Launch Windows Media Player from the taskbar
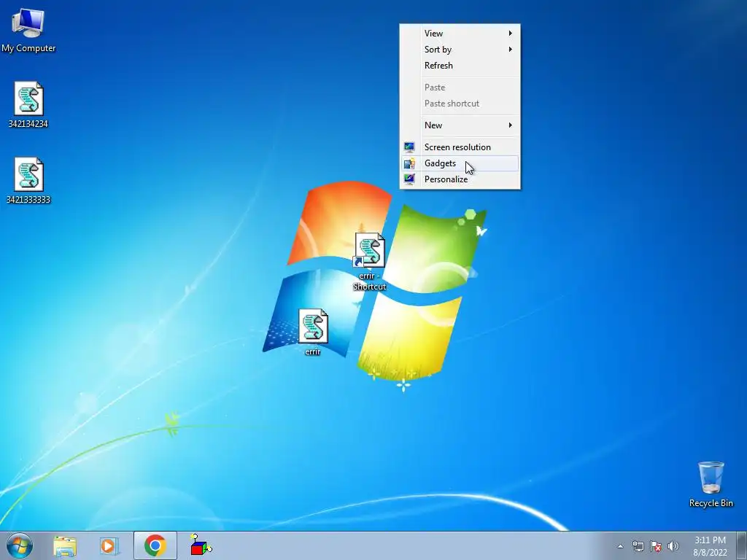The image size is (747, 560). [x=109, y=545]
